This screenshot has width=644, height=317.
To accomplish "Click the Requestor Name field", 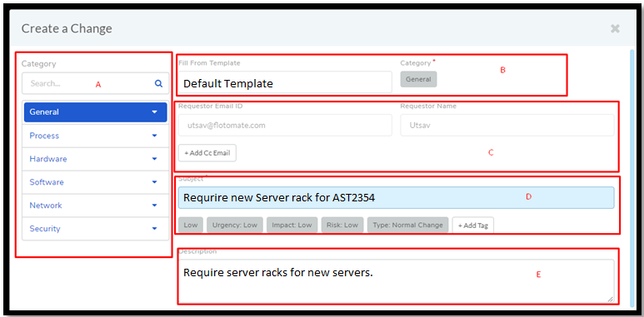I will click(507, 125).
